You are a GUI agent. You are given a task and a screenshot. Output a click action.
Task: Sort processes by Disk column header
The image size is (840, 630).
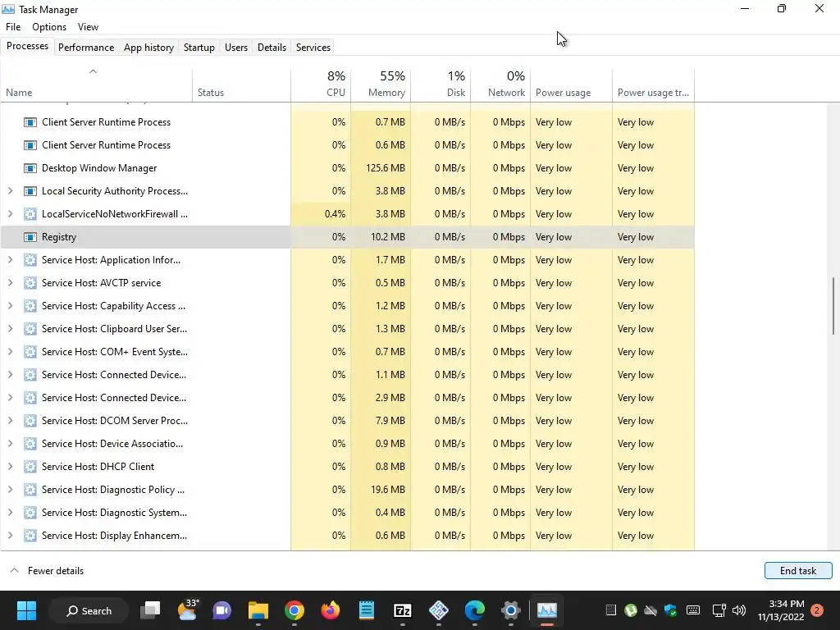coord(441,84)
